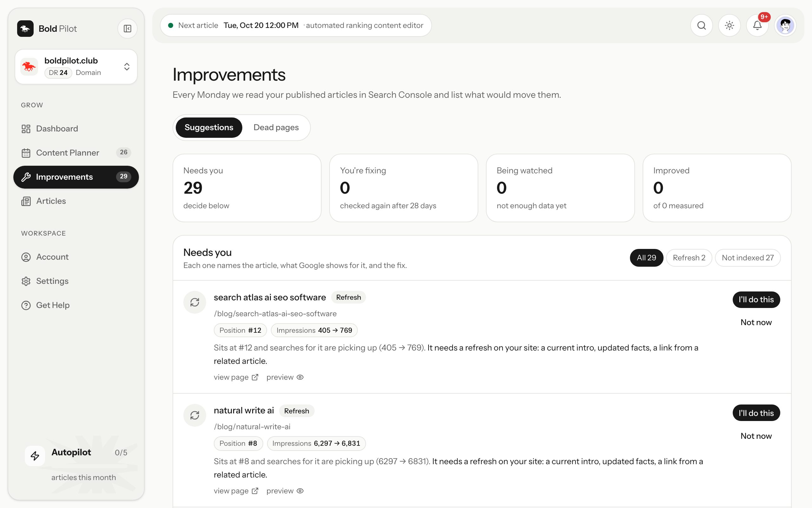The width and height of the screenshot is (812, 508).
Task: Click Refresh tag beside search atlas title
Action: coord(348,297)
